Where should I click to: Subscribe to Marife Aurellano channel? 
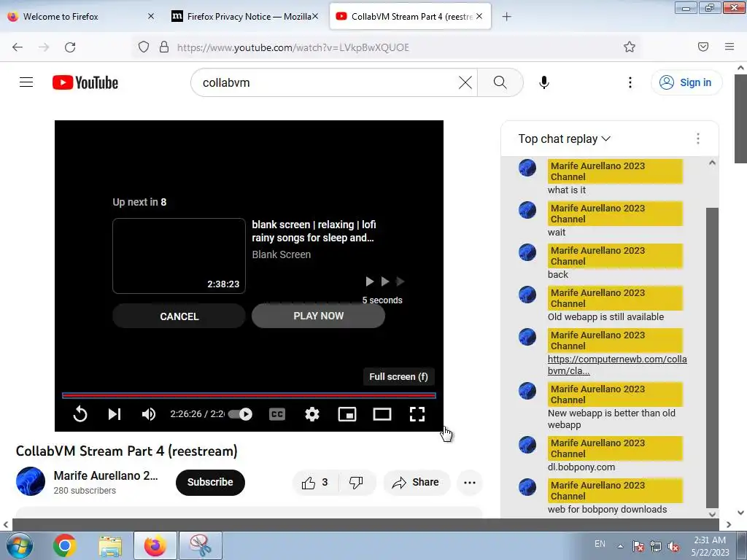tap(210, 483)
